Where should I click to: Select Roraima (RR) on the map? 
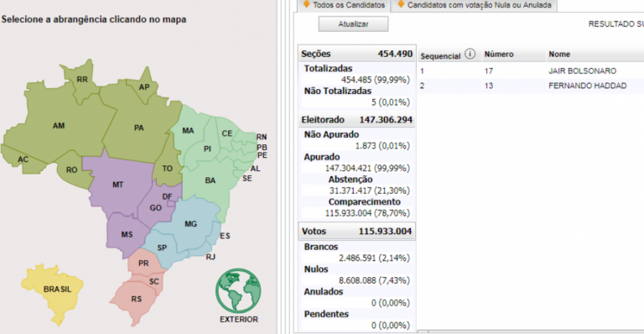tap(82, 80)
